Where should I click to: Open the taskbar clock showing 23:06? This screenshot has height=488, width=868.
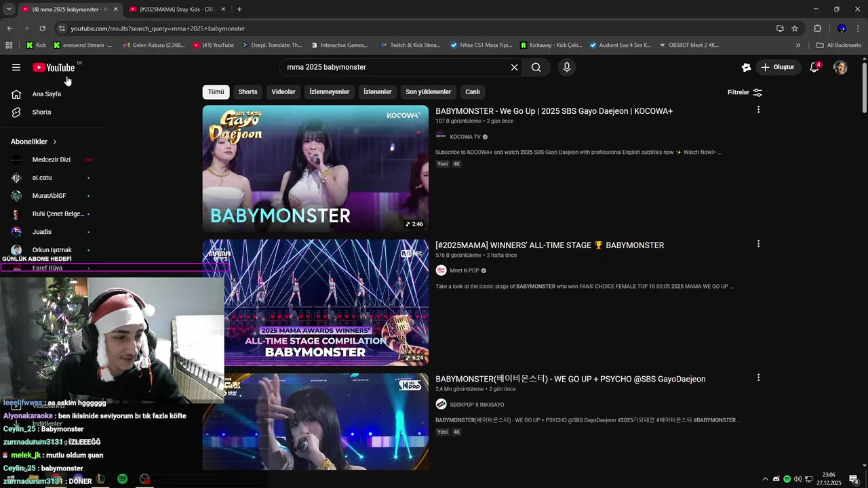pyautogui.click(x=829, y=479)
